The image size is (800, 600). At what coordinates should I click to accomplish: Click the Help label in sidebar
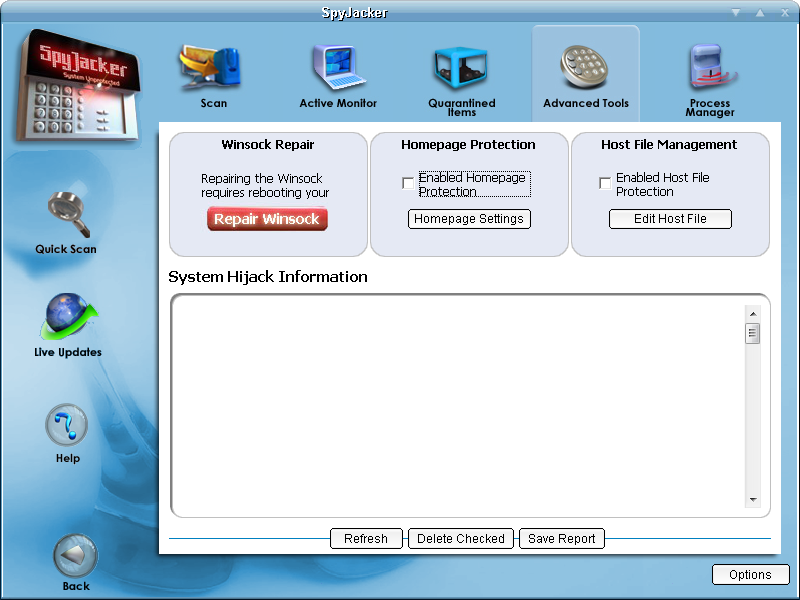pos(68,458)
